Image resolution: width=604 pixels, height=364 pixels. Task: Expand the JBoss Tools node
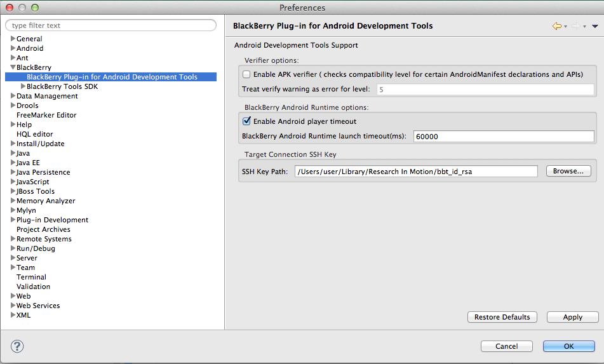pos(13,191)
